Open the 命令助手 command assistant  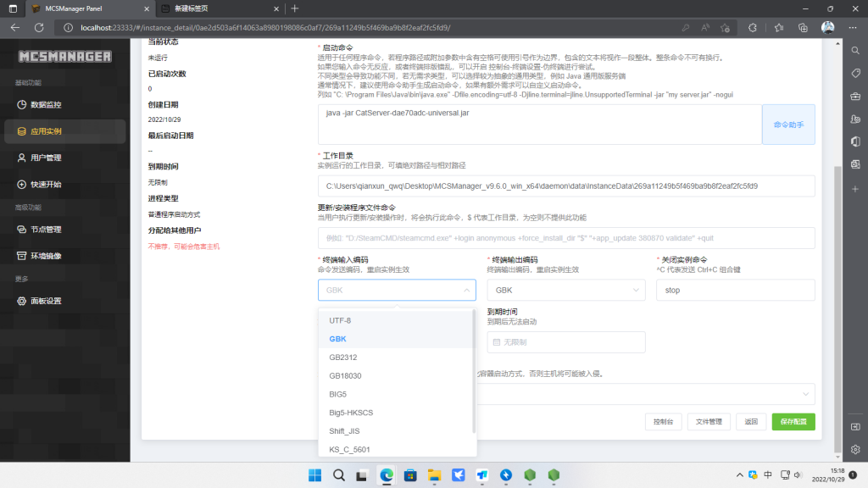point(788,124)
